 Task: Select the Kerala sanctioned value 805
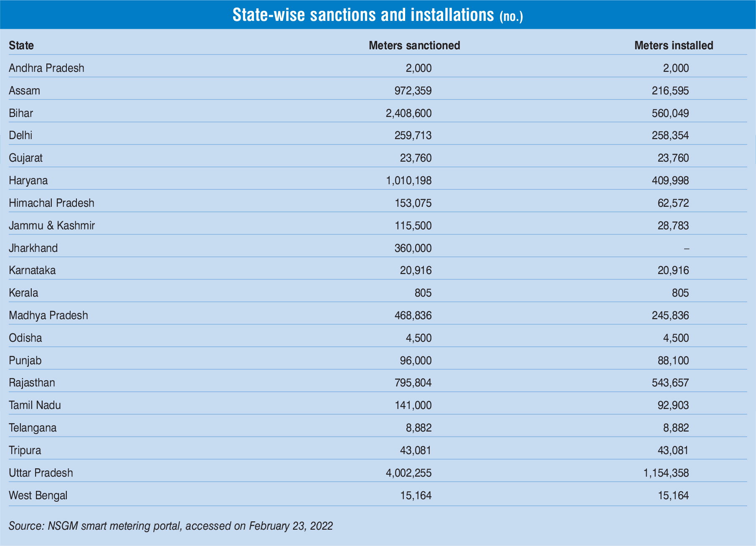[x=423, y=293]
